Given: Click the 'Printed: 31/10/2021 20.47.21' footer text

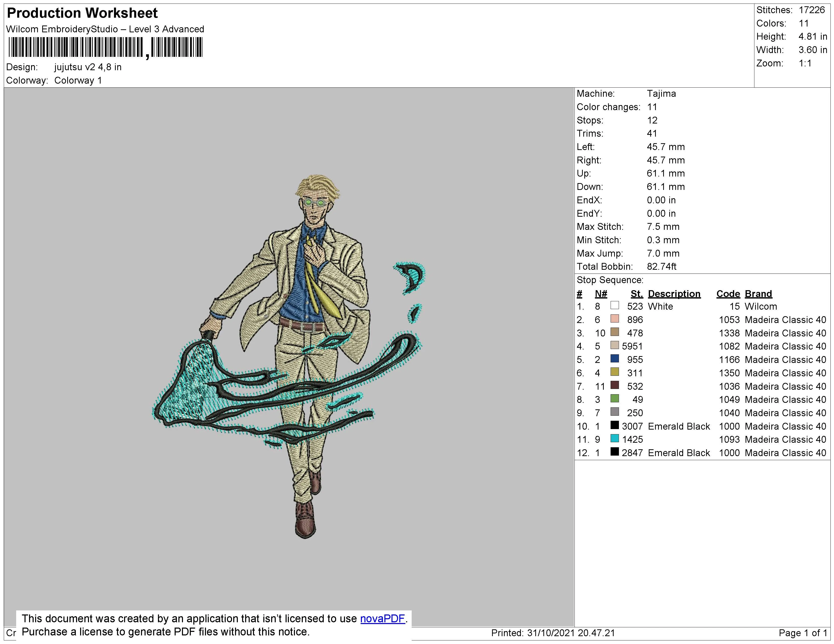Looking at the screenshot, I should click(x=553, y=633).
